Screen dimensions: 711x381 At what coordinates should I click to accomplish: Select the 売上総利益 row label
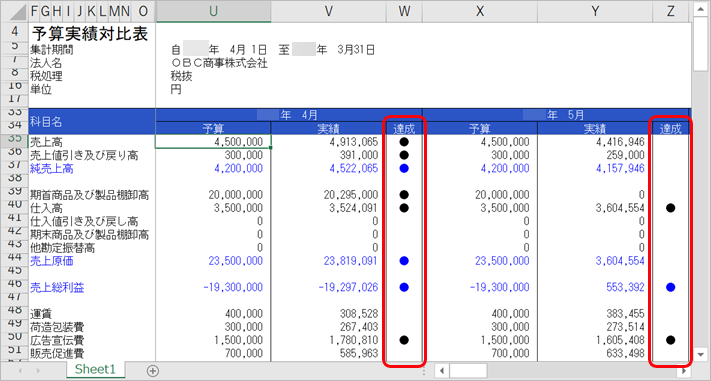point(57,288)
